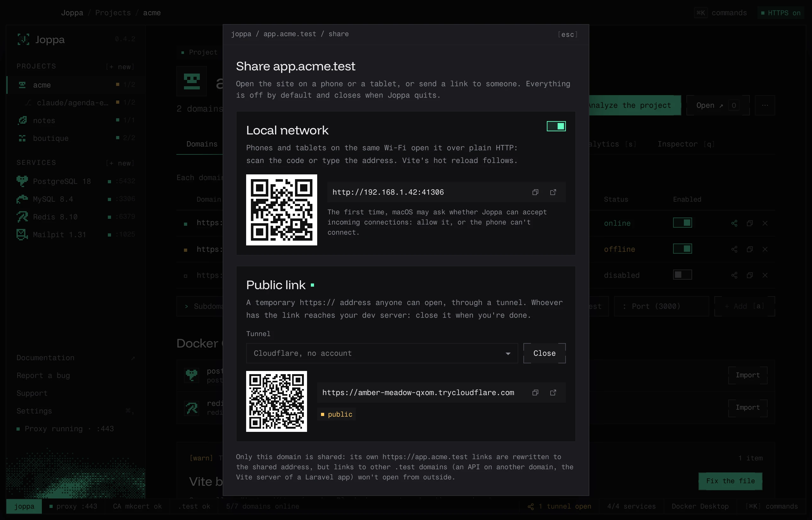Click the share icon beside 1 tunnel open

tap(531, 506)
